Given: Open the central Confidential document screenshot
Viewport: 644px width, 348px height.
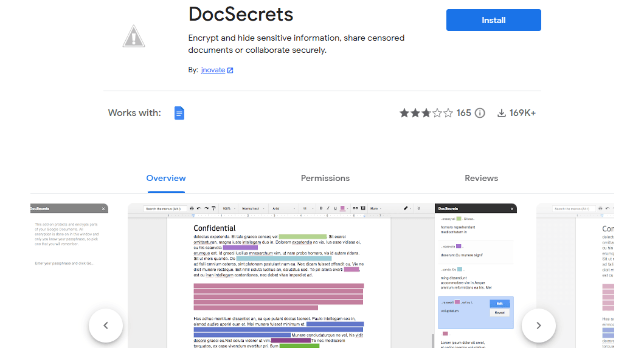Looking at the screenshot, I should click(x=322, y=276).
